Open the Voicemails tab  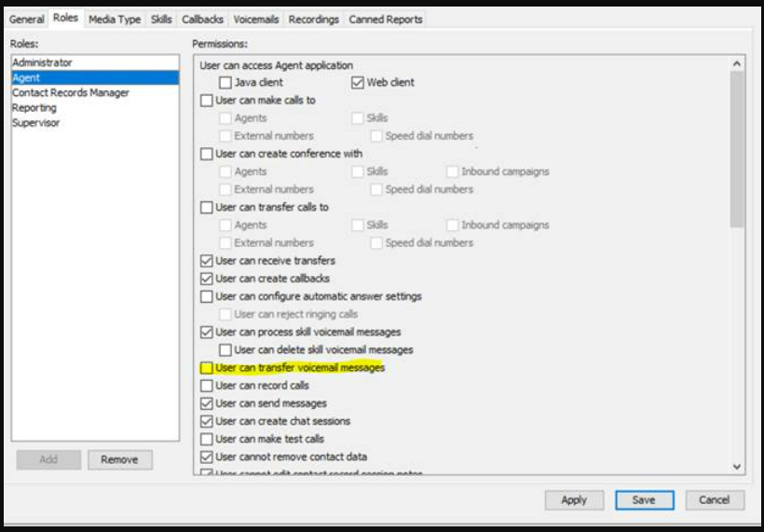click(256, 20)
